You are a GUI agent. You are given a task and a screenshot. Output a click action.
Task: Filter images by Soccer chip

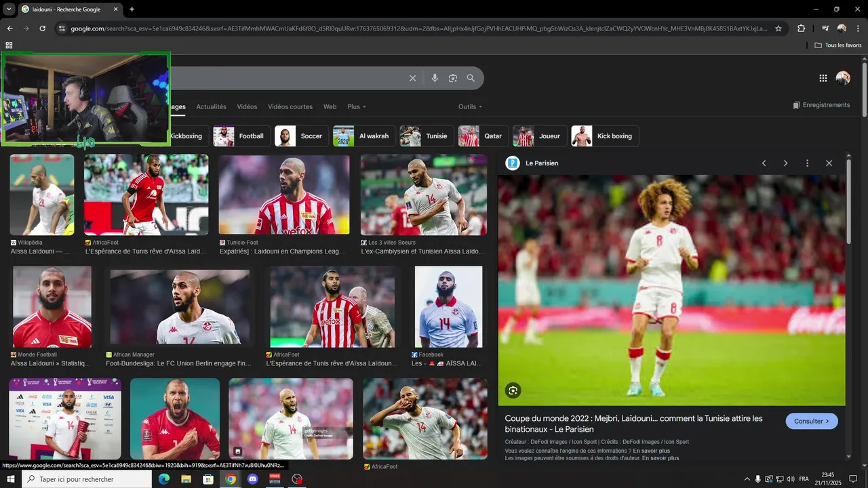pyautogui.click(x=301, y=136)
